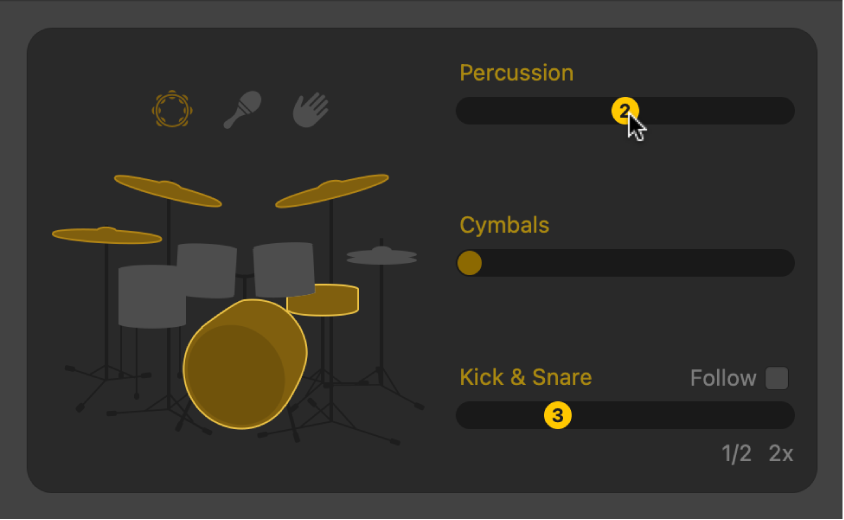The image size is (844, 520).
Task: Enable the gray hi-hat on the right
Action: tap(381, 257)
